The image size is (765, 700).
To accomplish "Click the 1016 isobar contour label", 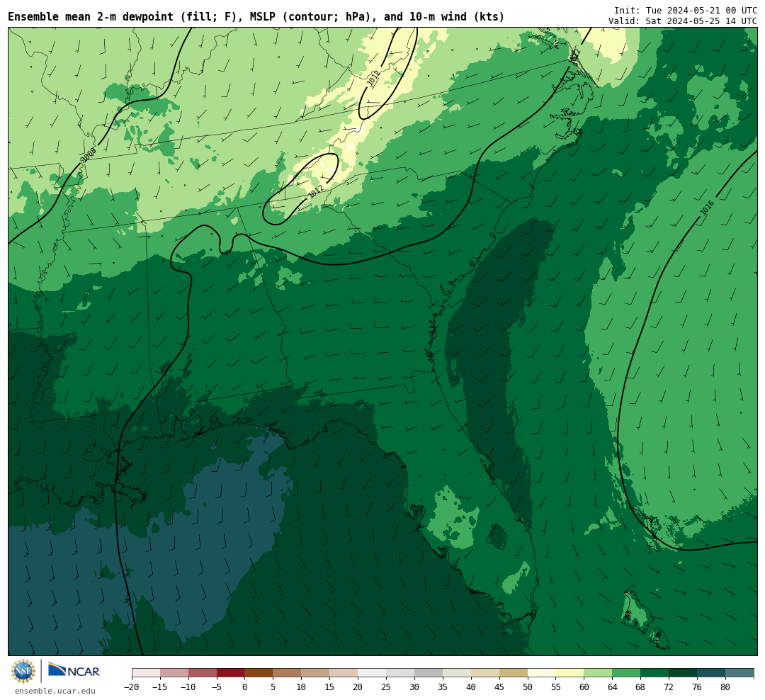I will [x=707, y=208].
